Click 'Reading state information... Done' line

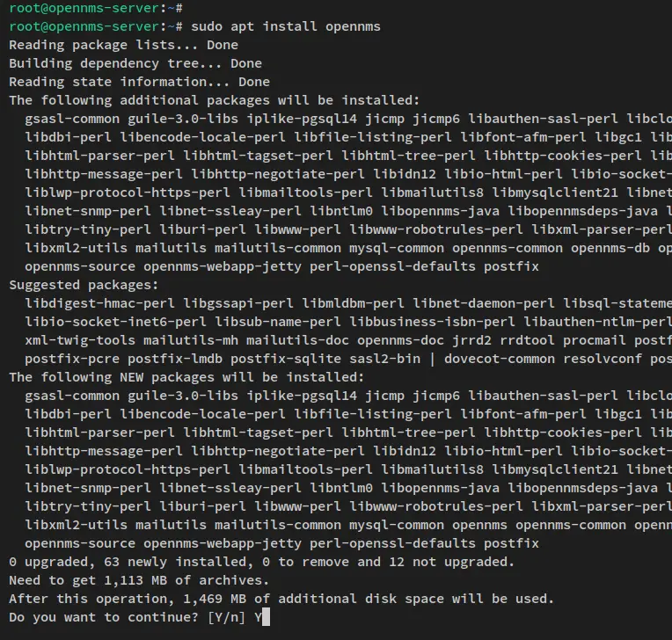[139, 82]
